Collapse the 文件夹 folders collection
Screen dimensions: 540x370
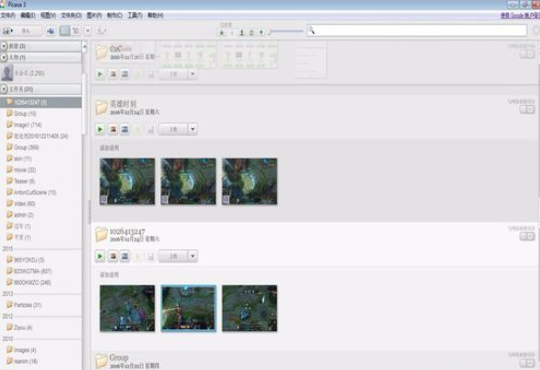[4, 89]
